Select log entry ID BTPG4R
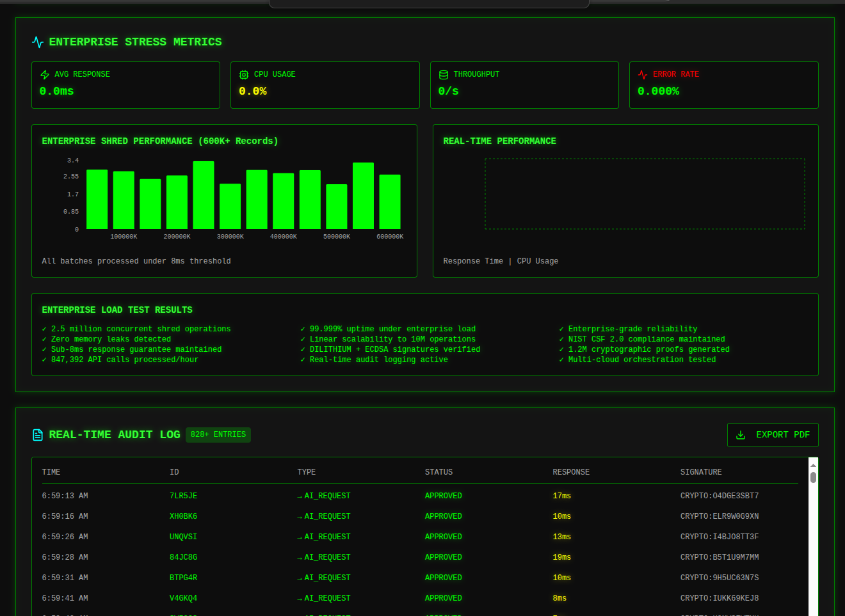 tap(184, 578)
